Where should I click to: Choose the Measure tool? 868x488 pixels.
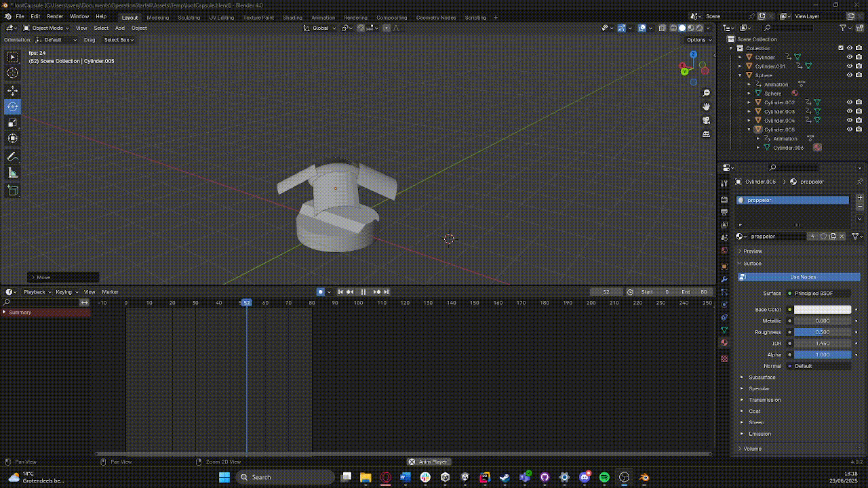12,174
